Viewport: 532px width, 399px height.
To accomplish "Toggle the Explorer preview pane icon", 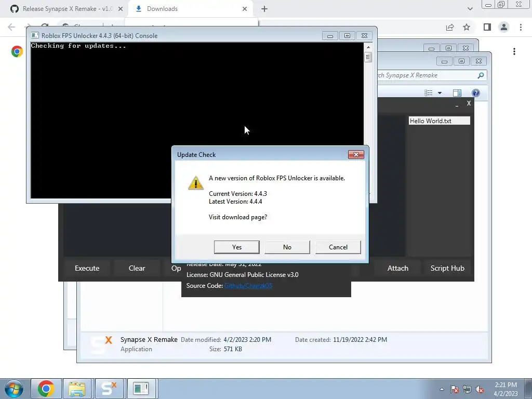I will coord(457,93).
